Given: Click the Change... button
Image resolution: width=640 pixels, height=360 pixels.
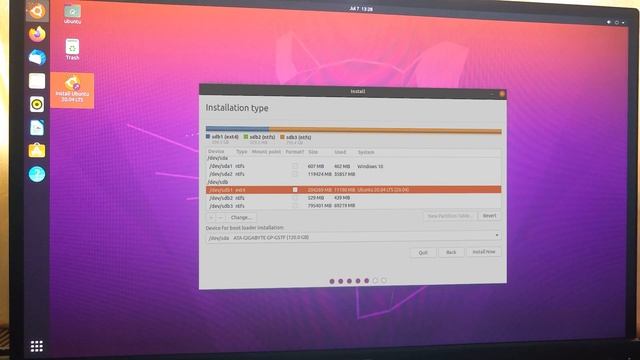Looking at the screenshot, I should pos(241,218).
